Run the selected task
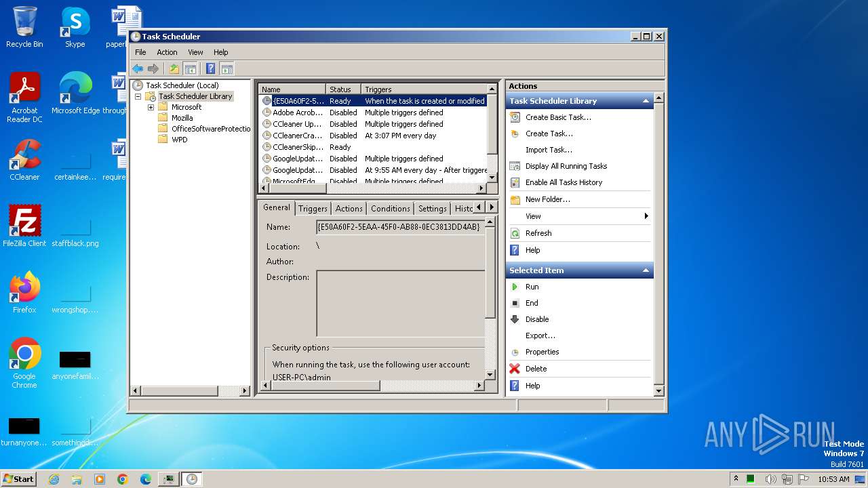 point(532,287)
